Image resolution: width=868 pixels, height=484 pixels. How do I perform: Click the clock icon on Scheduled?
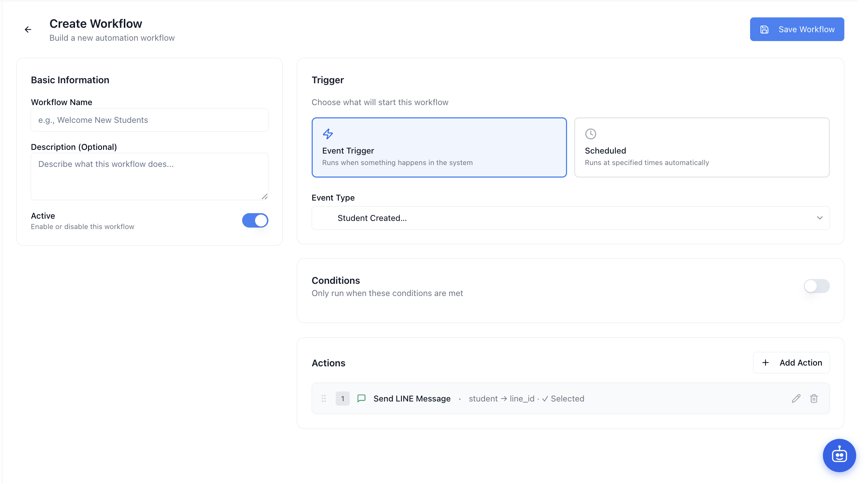tap(591, 134)
